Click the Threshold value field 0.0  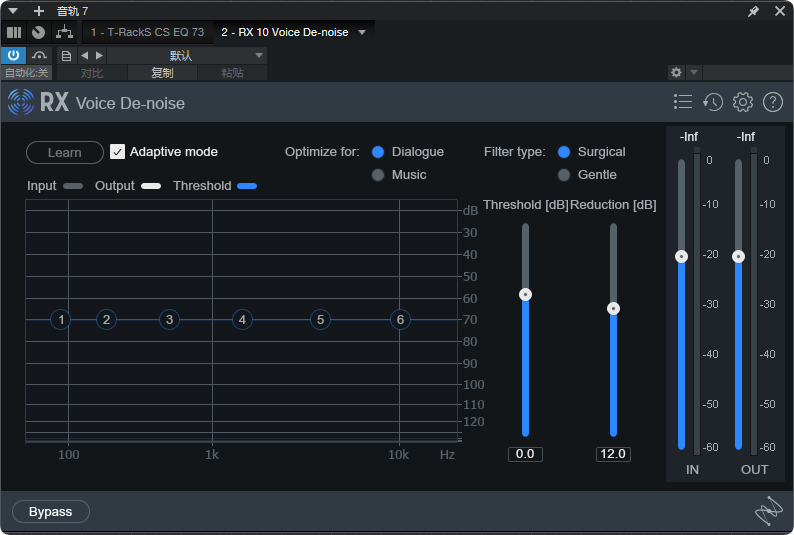[x=525, y=454]
